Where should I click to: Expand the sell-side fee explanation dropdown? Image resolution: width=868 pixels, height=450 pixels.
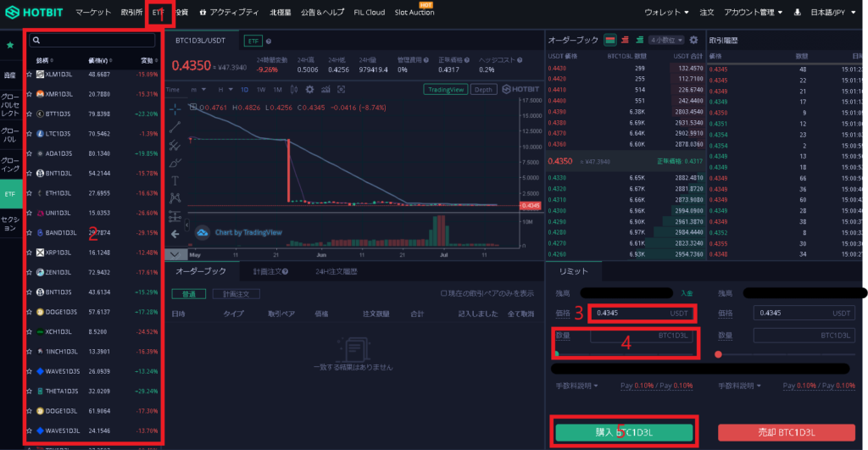(739, 386)
